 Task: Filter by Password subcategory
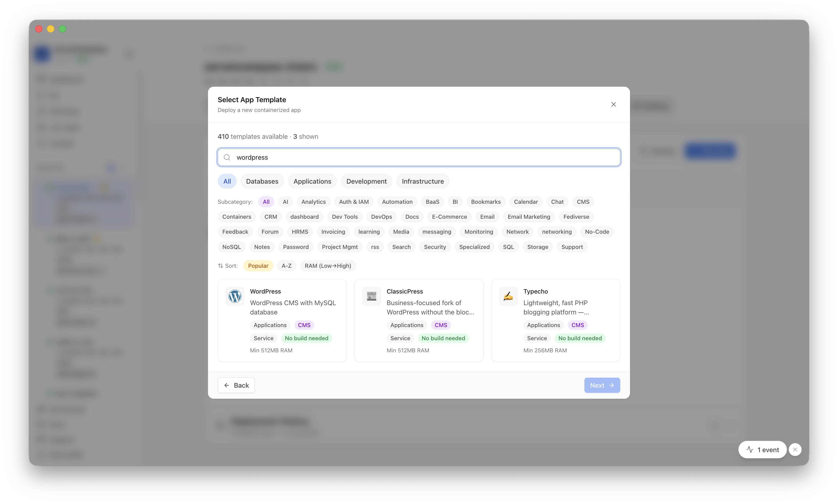click(x=295, y=247)
